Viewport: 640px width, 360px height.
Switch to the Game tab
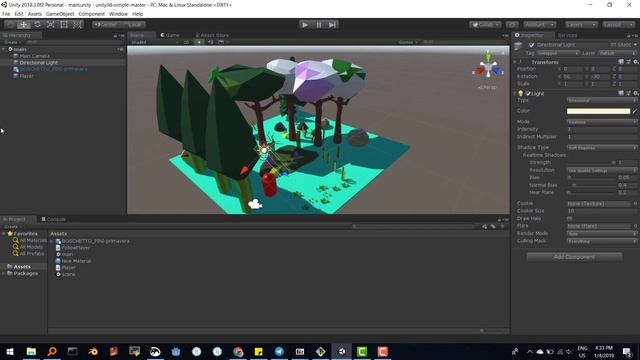(170, 35)
